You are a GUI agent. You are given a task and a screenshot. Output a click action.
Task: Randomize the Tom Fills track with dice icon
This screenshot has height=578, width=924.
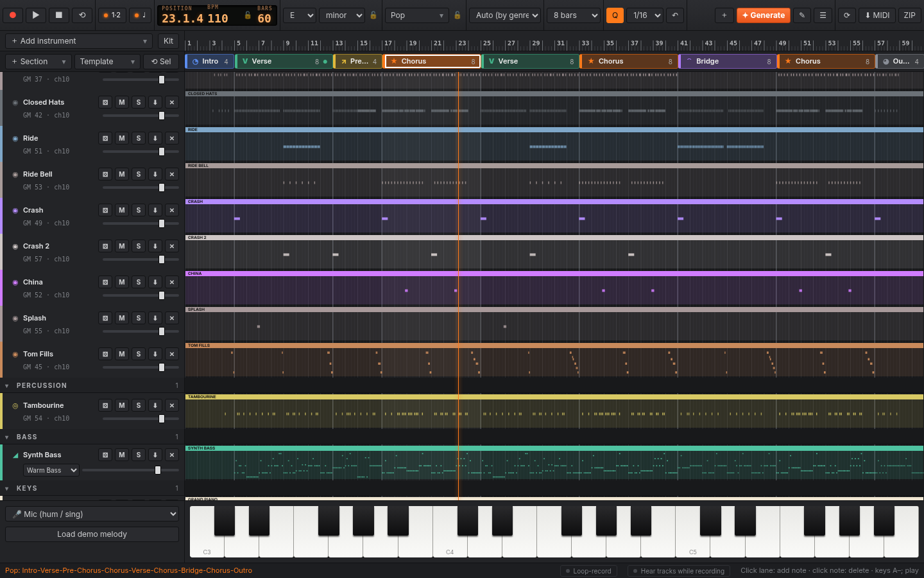(x=105, y=354)
